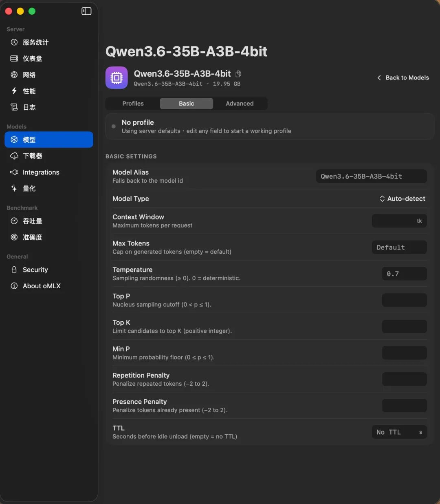Click the 性能 lightning bolt icon

14,91
